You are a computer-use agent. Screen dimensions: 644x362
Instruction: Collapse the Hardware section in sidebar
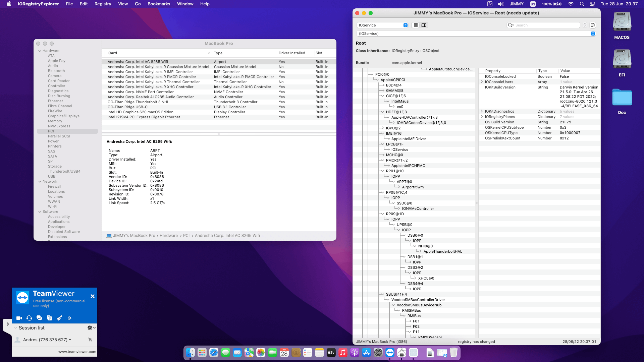pos(40,51)
